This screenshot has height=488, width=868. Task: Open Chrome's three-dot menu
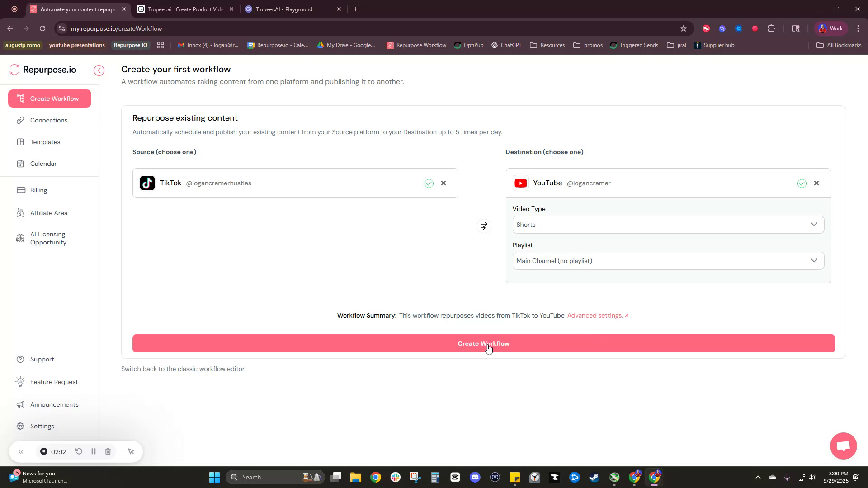(x=859, y=28)
